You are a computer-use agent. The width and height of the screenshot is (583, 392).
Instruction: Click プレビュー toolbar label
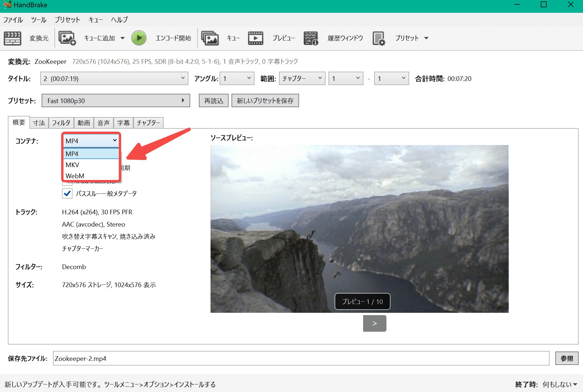tap(284, 38)
